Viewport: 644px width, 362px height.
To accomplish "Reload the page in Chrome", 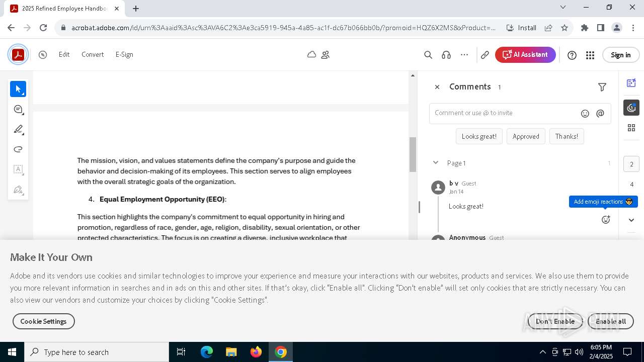I will [43, 28].
